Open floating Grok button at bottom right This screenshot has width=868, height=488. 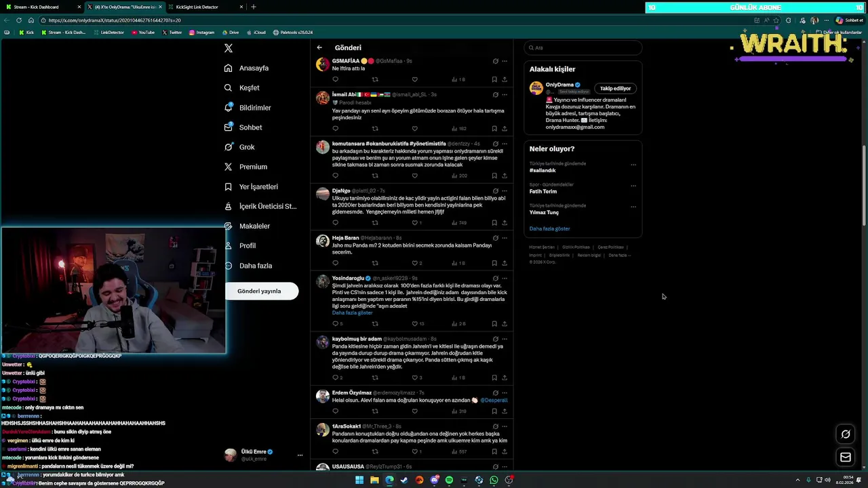[x=846, y=434]
